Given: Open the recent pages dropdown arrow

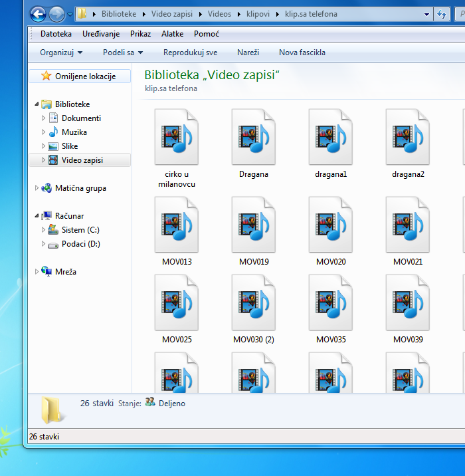Looking at the screenshot, I should pos(70,14).
